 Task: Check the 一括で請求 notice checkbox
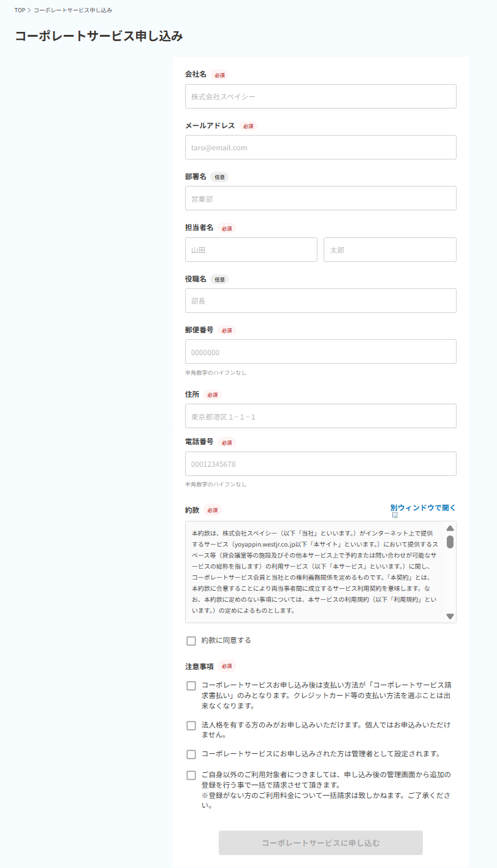[x=191, y=775]
